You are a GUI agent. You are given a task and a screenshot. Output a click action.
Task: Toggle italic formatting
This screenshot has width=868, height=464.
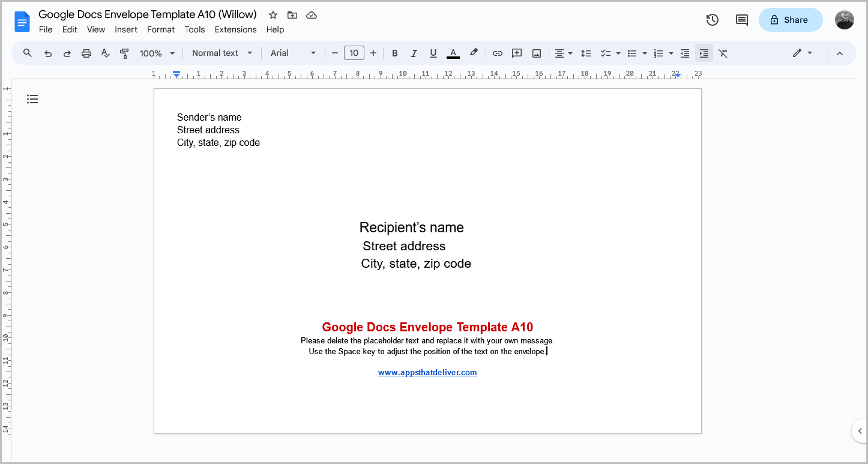point(414,53)
